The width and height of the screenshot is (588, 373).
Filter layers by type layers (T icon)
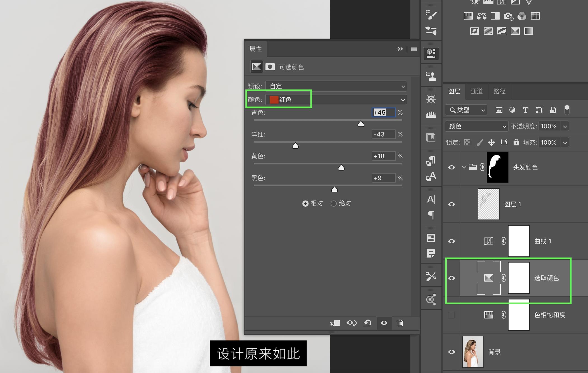(526, 110)
